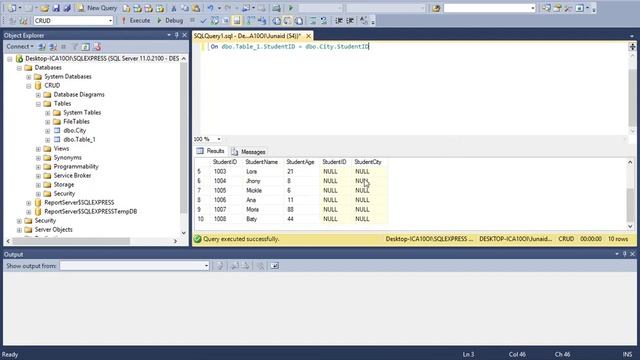
Task: Undo the last edit
Action: [211, 8]
